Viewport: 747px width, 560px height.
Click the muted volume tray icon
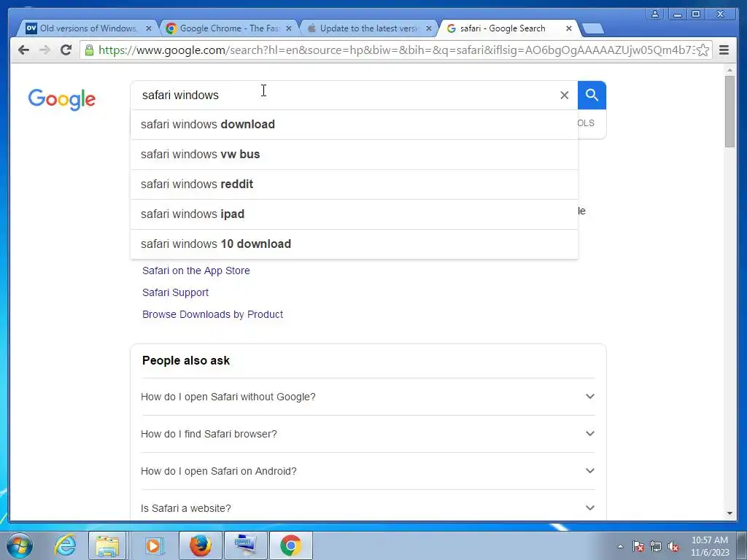coord(673,547)
